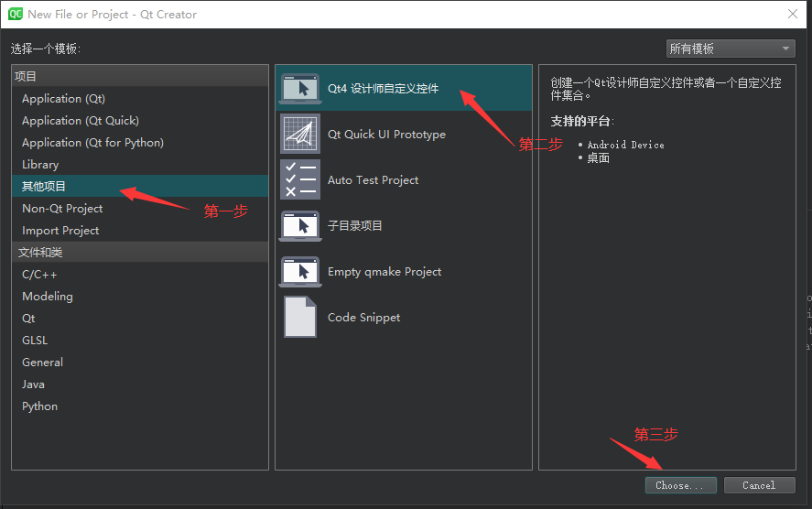The image size is (812, 509).
Task: Select Non-Qt Project category
Action: click(x=140, y=209)
